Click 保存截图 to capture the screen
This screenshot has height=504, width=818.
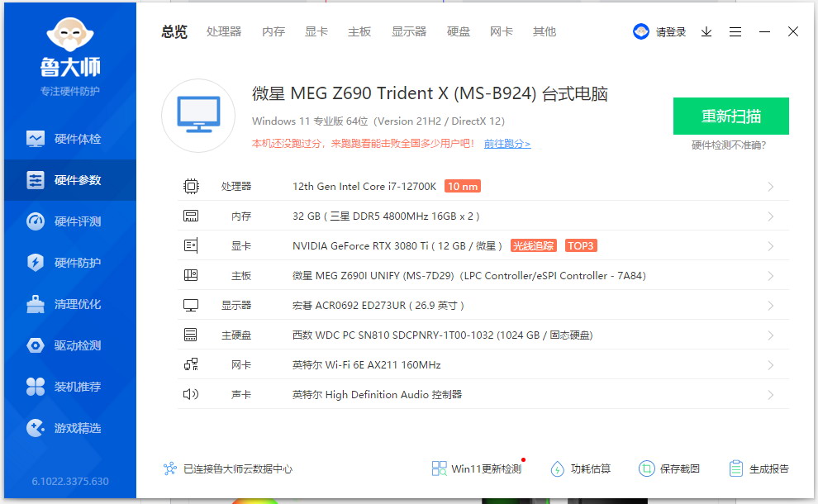(671, 468)
